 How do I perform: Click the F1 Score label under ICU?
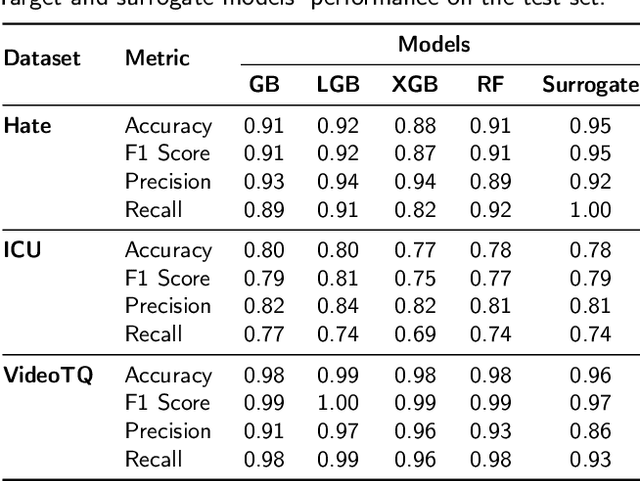(x=167, y=278)
